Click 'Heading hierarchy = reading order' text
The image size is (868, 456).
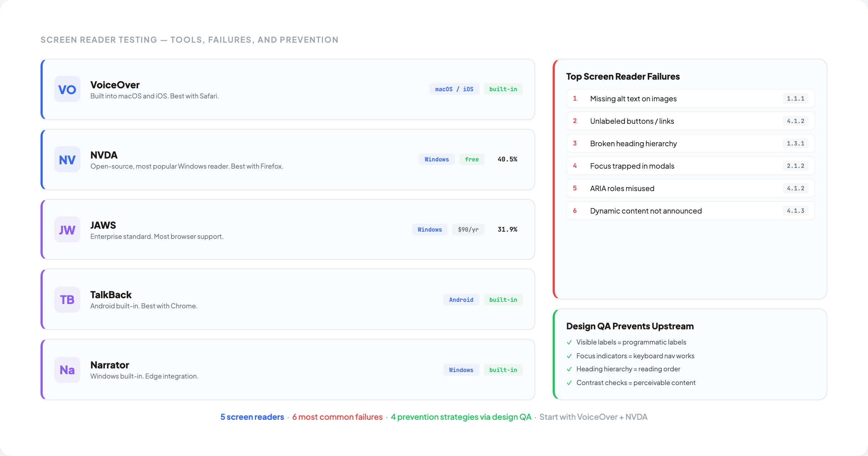pyautogui.click(x=628, y=369)
